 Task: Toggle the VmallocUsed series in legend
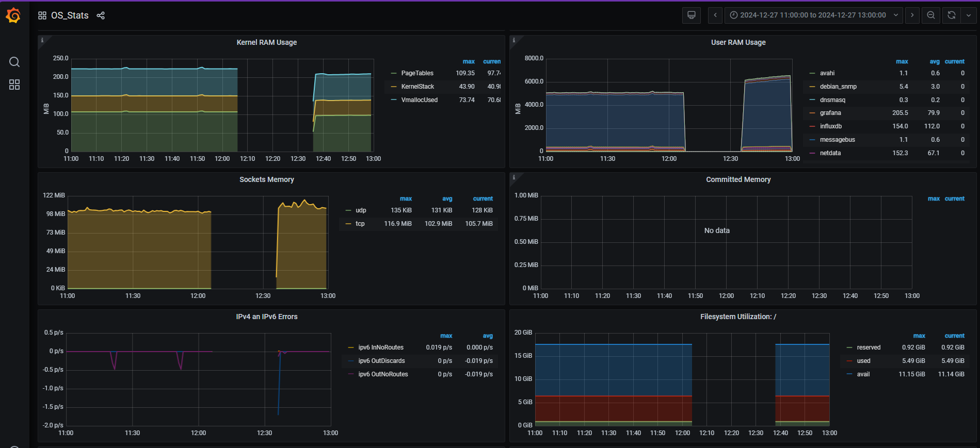pyautogui.click(x=420, y=100)
